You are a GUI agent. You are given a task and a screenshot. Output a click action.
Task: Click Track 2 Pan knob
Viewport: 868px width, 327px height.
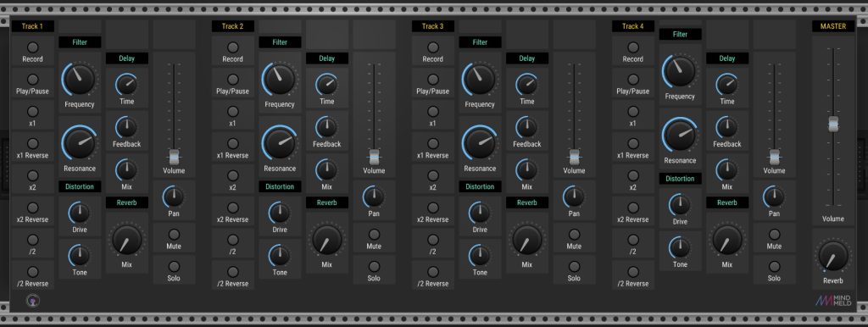[x=374, y=197]
